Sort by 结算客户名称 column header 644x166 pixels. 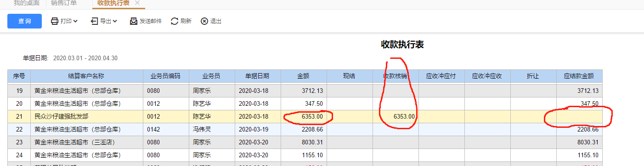(87, 76)
